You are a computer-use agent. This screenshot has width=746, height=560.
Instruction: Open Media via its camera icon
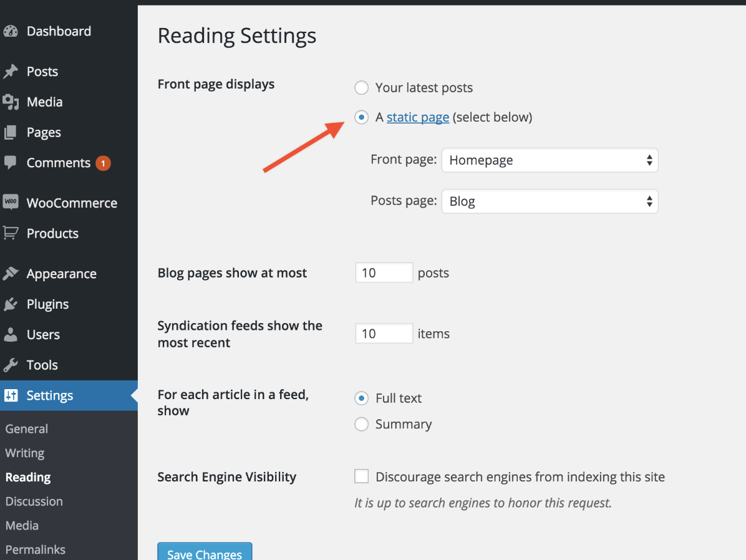coord(11,102)
